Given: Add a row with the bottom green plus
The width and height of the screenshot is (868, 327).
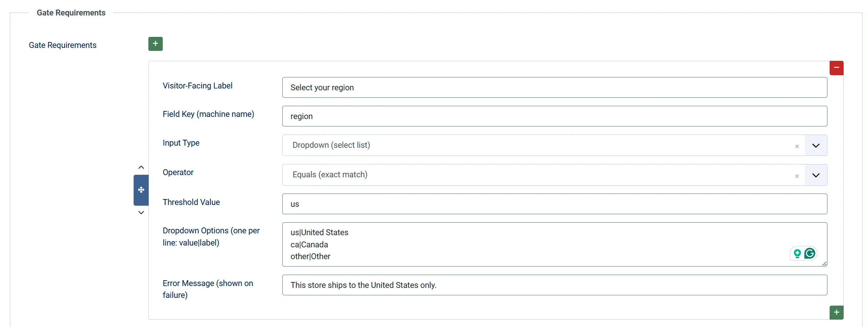Looking at the screenshot, I should point(836,313).
